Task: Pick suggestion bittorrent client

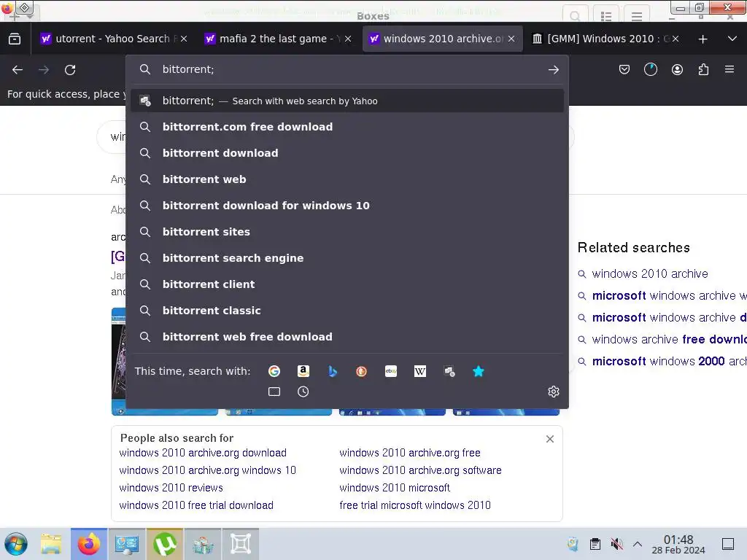Action: click(347, 284)
